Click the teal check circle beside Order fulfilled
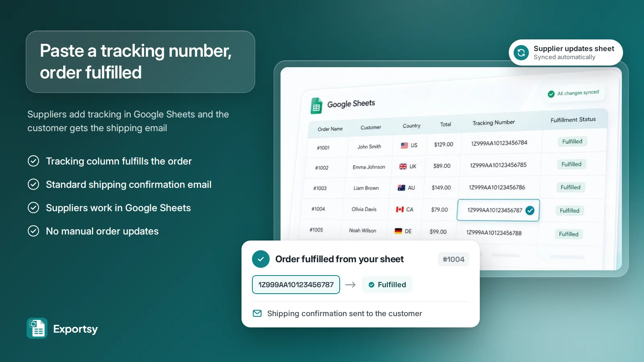Screen dimensions: 644x362 point(261,259)
